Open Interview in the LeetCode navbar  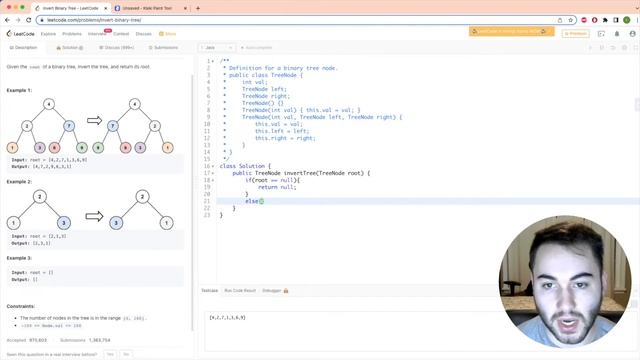(x=97, y=34)
